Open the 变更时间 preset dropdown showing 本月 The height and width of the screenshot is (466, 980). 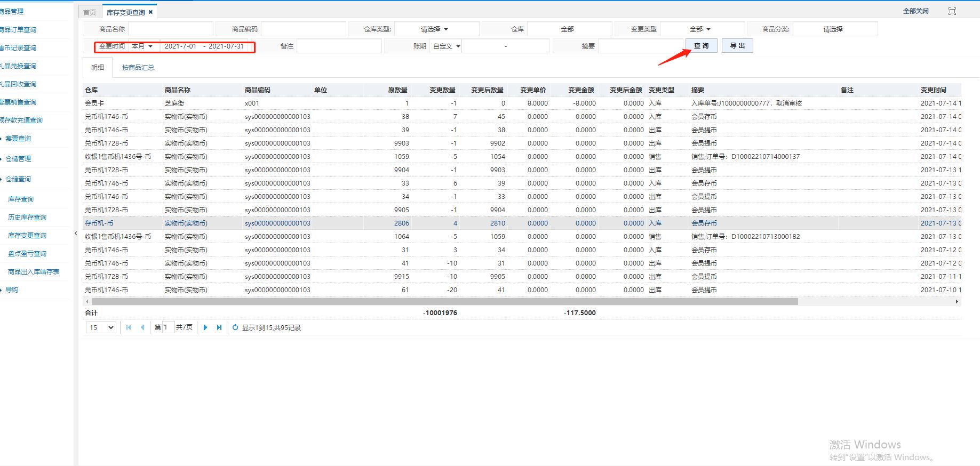(x=143, y=46)
